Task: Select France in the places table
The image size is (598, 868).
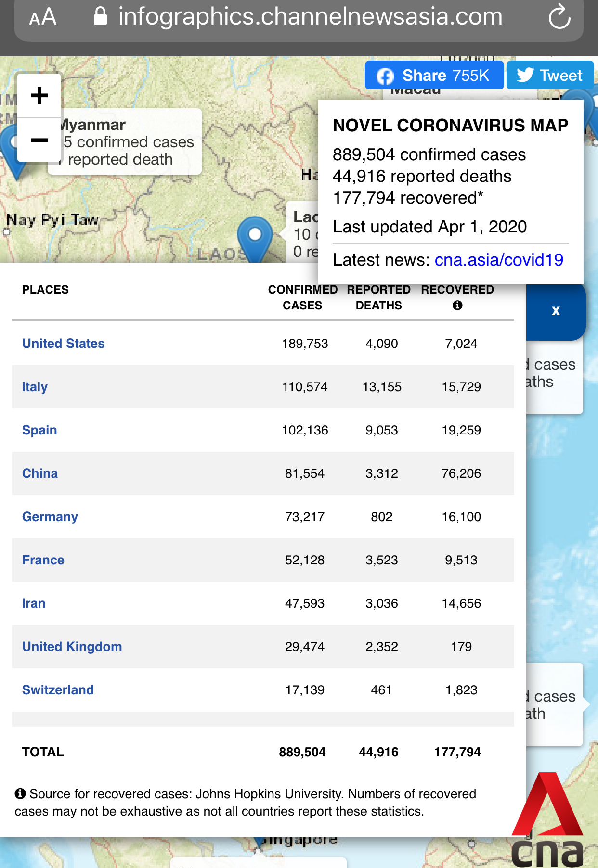Action: tap(43, 560)
